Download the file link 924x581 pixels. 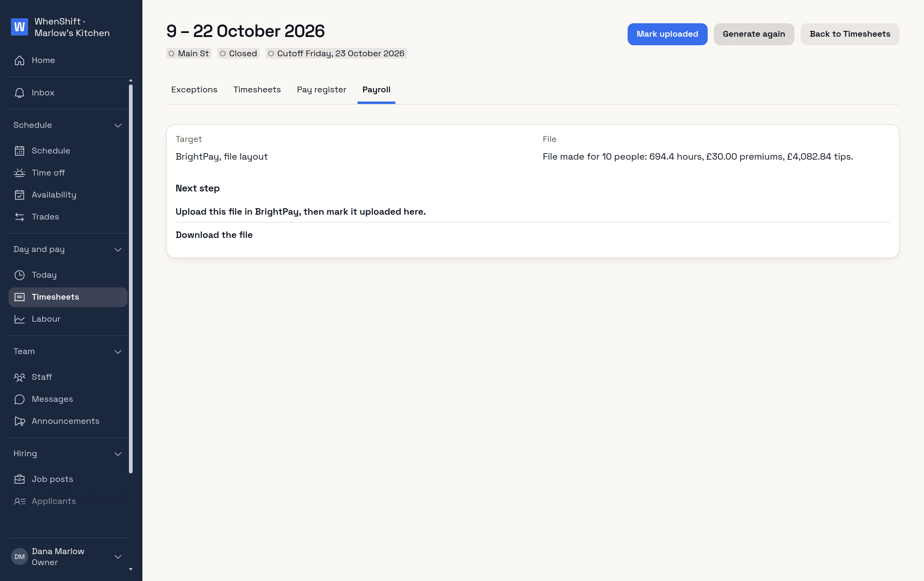tap(214, 235)
